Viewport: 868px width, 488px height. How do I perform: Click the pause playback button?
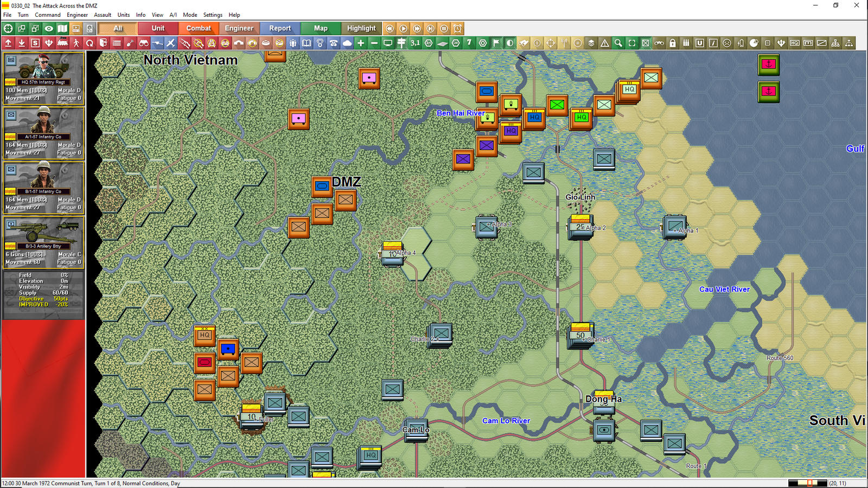(444, 28)
